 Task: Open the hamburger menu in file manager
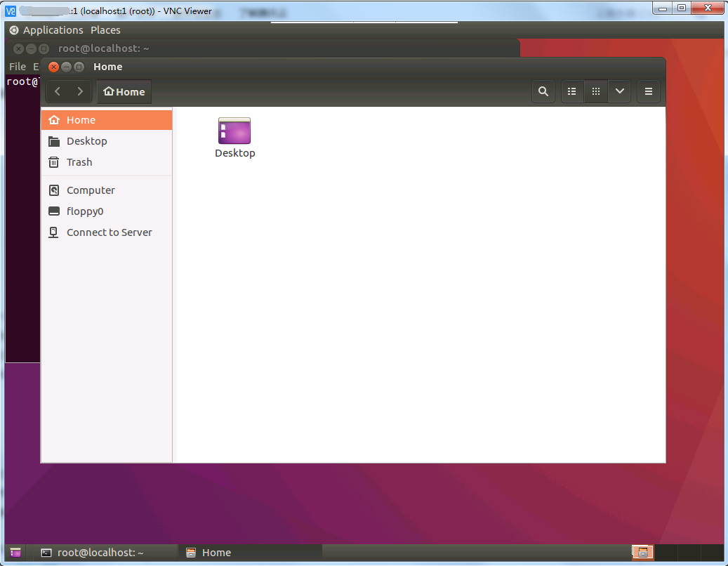[649, 91]
